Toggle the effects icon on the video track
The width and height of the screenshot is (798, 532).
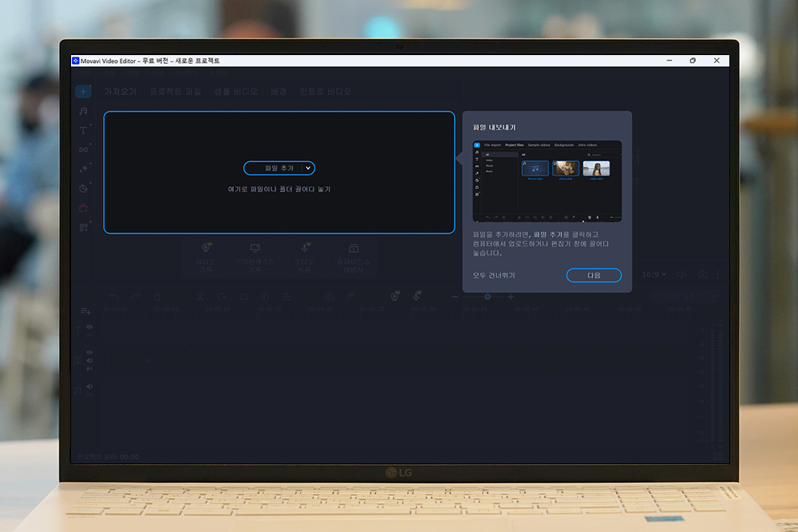[89, 368]
